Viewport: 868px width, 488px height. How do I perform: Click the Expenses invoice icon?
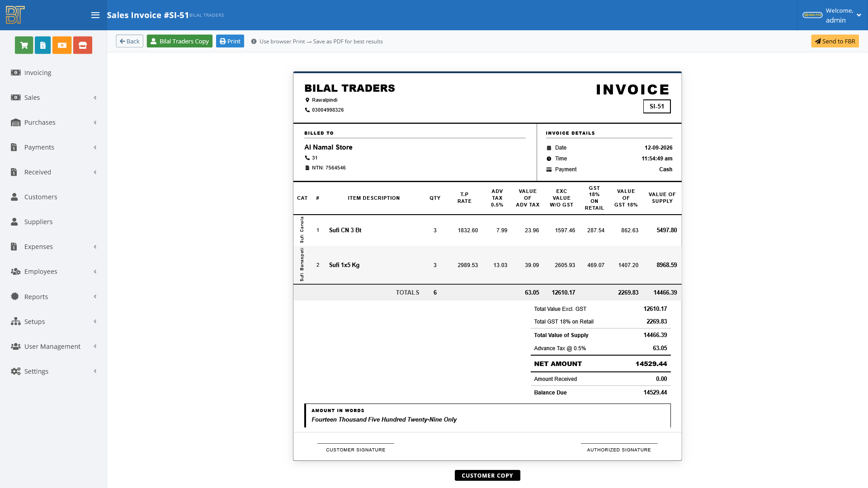point(14,247)
